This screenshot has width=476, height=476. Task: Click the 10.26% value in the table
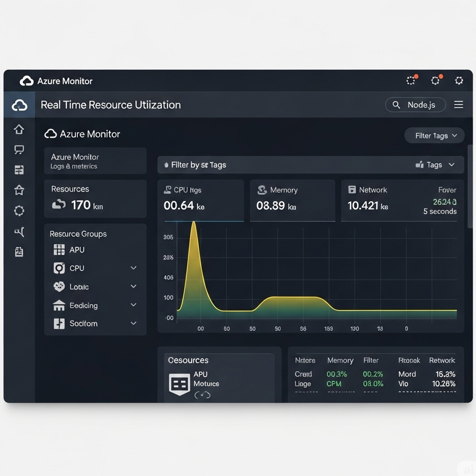pos(444,384)
